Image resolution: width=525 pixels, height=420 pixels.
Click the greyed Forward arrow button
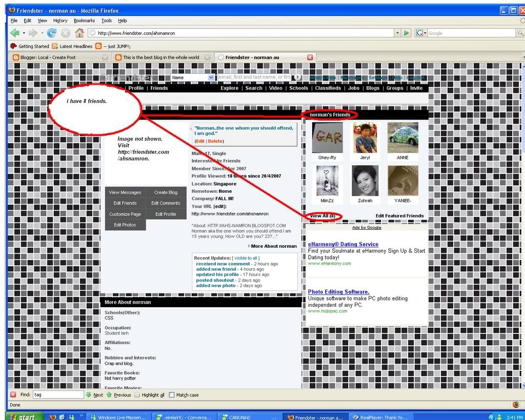click(x=33, y=33)
